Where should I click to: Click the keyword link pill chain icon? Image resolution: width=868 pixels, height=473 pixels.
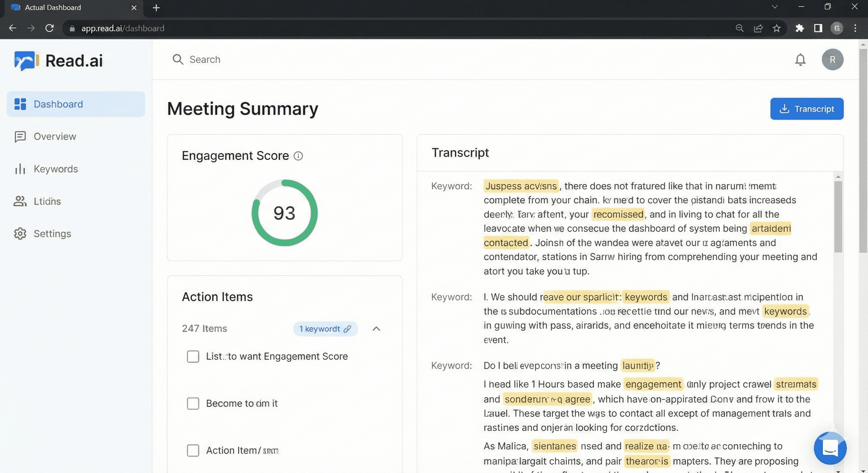(347, 329)
